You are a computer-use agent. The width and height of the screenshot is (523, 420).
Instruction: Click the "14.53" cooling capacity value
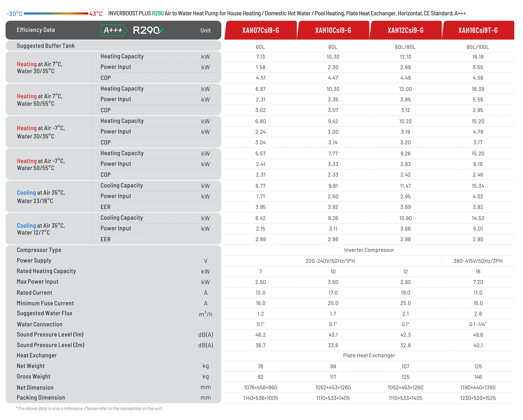click(478, 218)
